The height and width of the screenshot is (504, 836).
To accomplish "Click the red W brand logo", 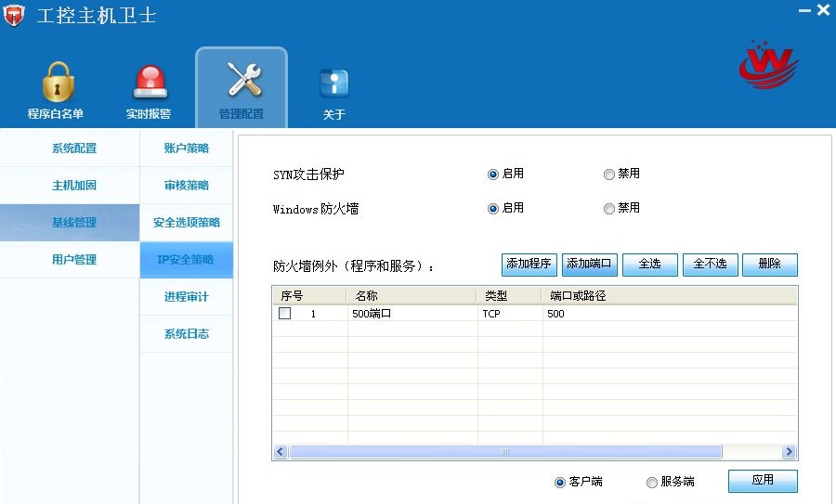I will coord(767,65).
